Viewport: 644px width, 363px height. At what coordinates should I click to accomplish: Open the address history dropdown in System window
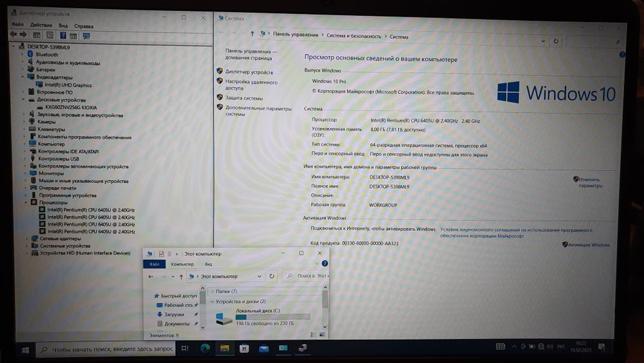(x=543, y=41)
